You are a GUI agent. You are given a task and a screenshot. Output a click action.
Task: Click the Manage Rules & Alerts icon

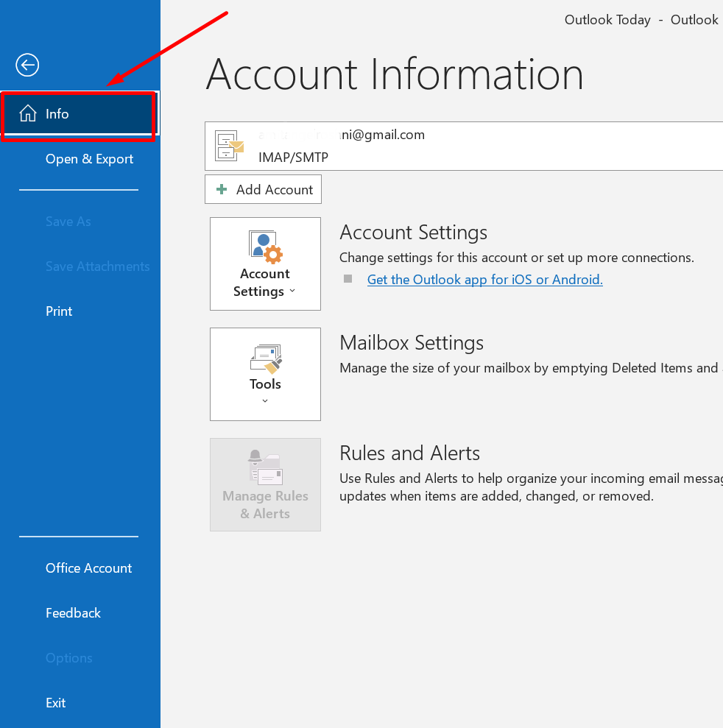click(265, 467)
